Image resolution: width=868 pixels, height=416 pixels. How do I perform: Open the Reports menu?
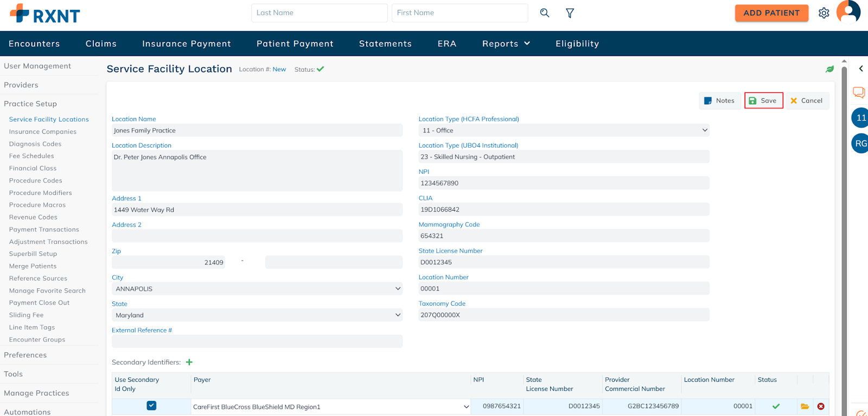506,43
